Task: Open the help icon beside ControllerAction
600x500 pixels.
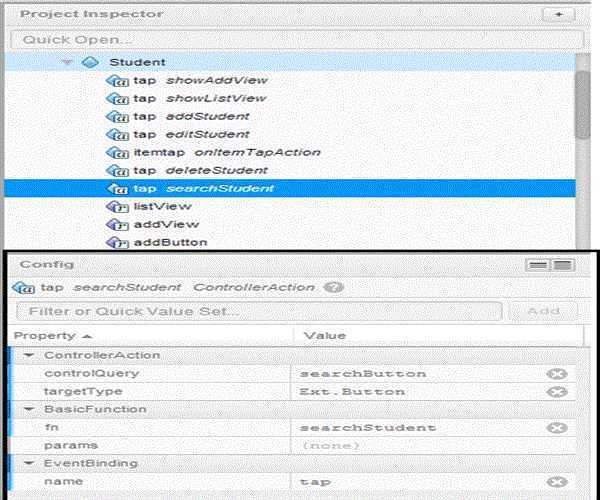Action: point(335,287)
